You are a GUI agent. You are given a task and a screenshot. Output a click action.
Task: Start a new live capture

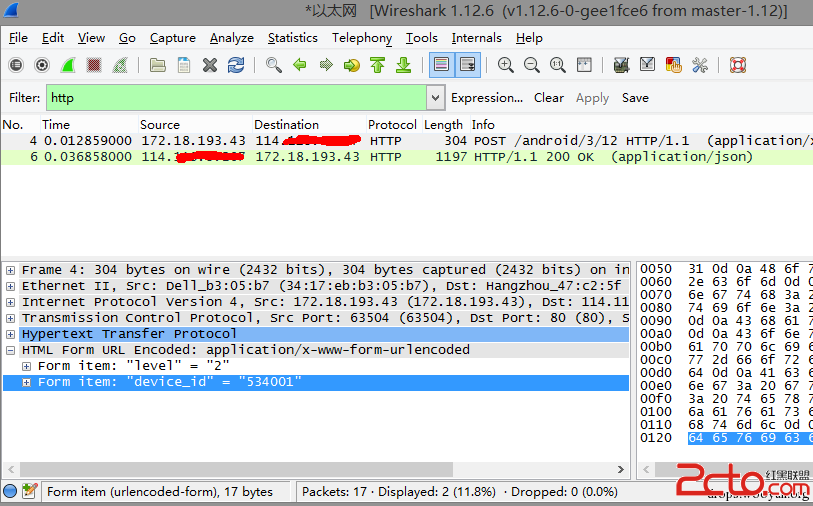click(x=68, y=65)
